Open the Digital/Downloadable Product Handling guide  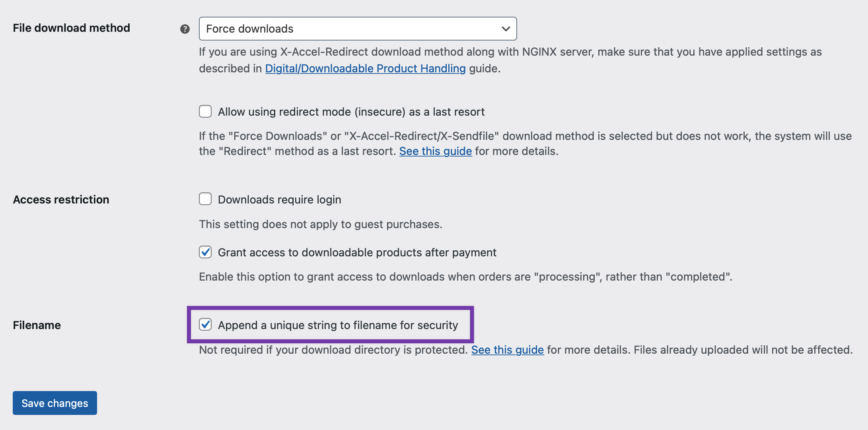(x=365, y=68)
